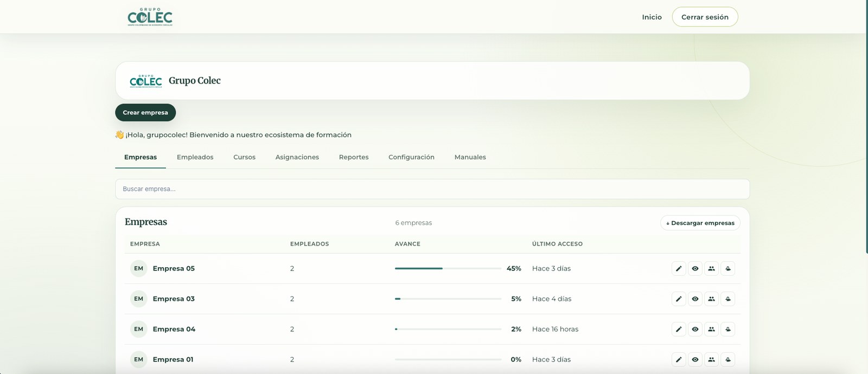Focus the Buscar empresa search field
868x374 pixels.
432,189
